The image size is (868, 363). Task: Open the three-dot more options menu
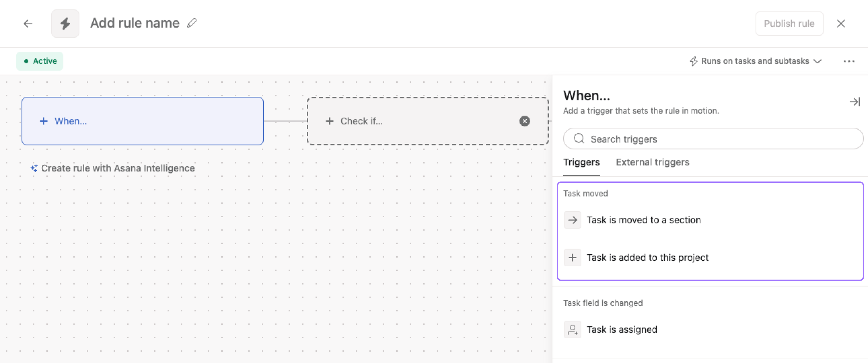[x=848, y=61]
